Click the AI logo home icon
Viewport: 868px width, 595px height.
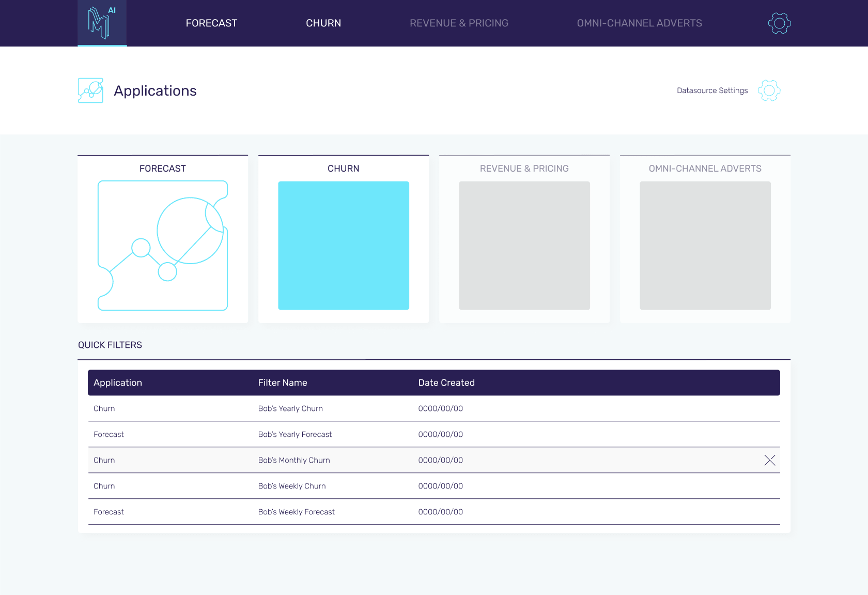[102, 23]
